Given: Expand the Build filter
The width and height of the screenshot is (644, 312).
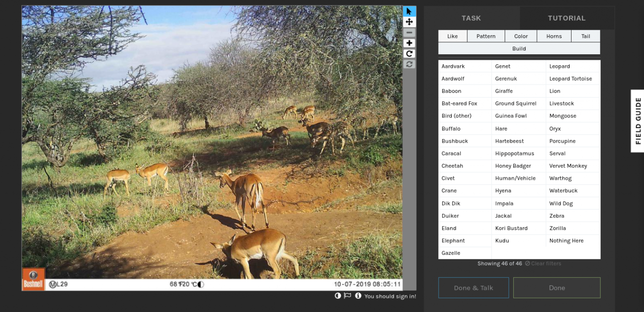Looking at the screenshot, I should (x=519, y=49).
